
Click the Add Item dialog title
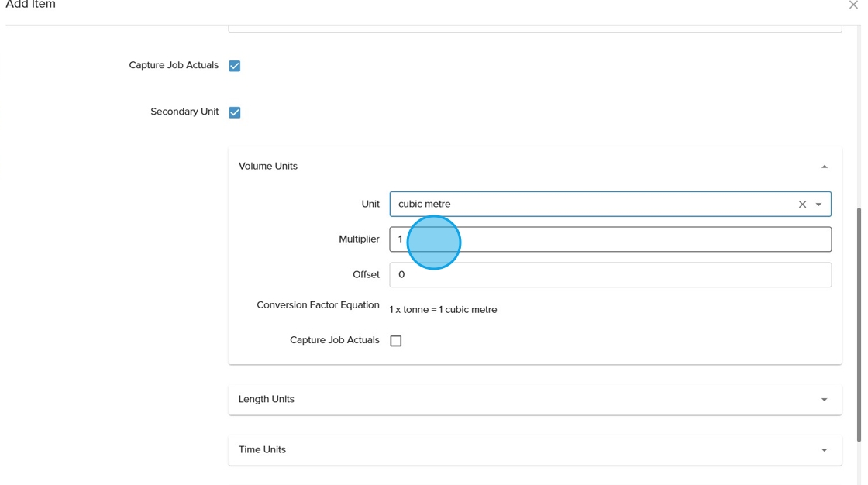tap(31, 5)
